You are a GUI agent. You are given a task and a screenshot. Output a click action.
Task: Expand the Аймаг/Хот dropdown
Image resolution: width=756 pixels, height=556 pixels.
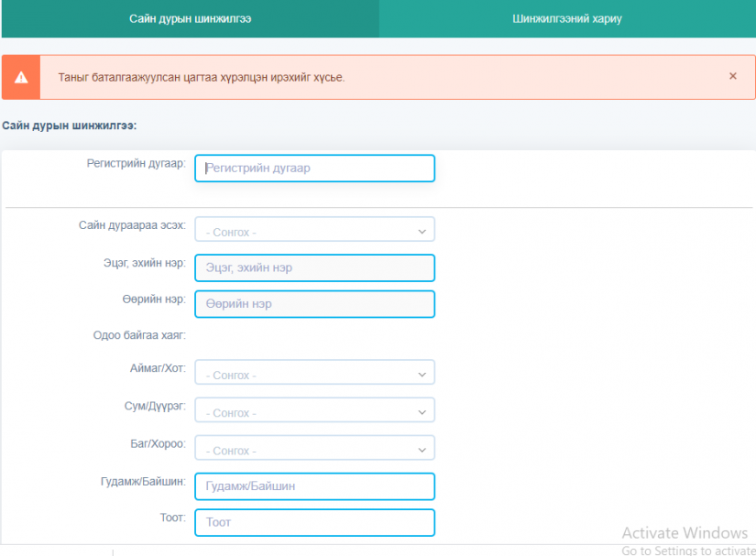[x=315, y=373]
